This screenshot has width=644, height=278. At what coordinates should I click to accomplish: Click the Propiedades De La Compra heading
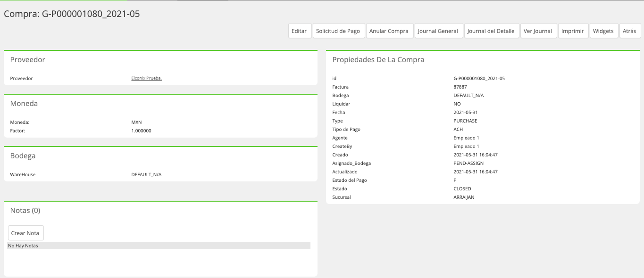[378, 60]
